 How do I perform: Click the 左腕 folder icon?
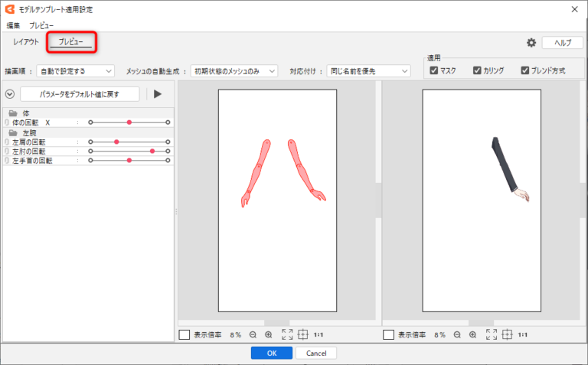point(13,133)
